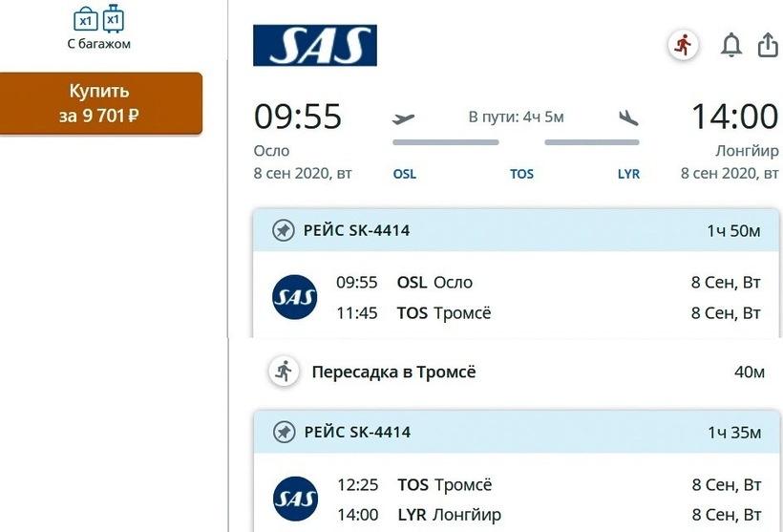783x532 pixels.
Task: Toggle the pin on the 1ч 50м flight
Action: coord(283,230)
